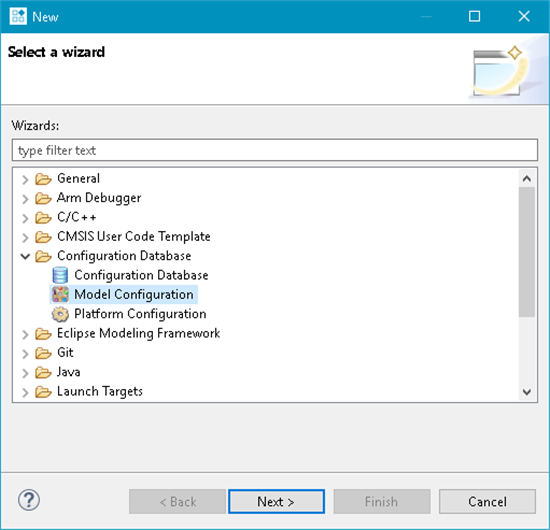Expand the Launch Targets category

point(25,392)
